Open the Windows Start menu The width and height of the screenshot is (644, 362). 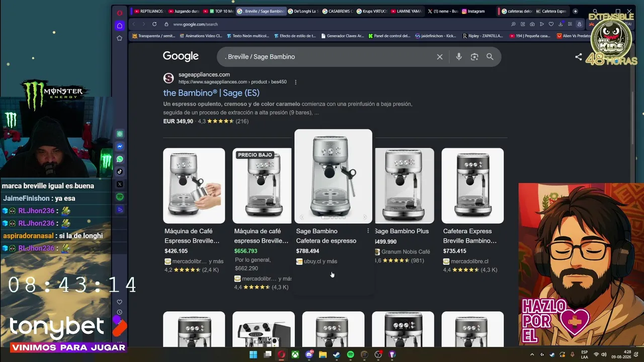click(254, 355)
